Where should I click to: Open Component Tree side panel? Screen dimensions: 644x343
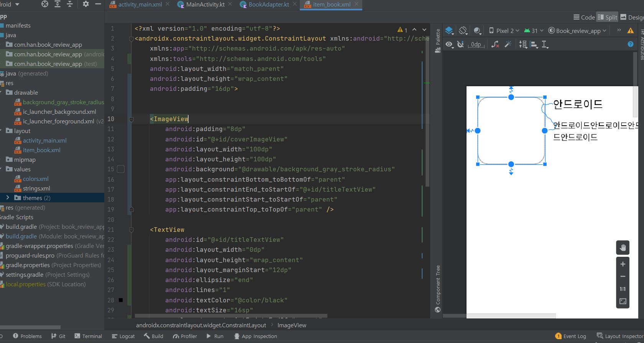coord(438,289)
